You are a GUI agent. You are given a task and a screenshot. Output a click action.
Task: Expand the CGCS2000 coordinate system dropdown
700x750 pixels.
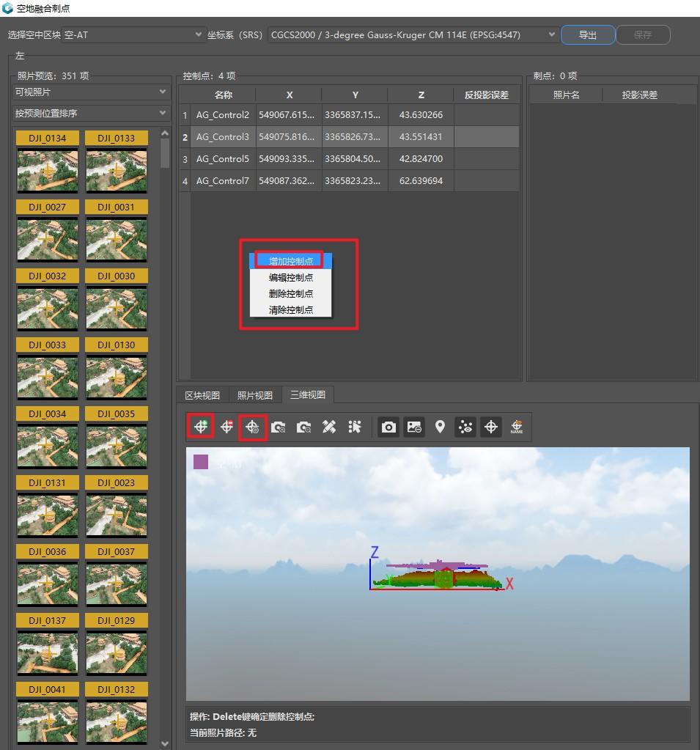coord(413,35)
